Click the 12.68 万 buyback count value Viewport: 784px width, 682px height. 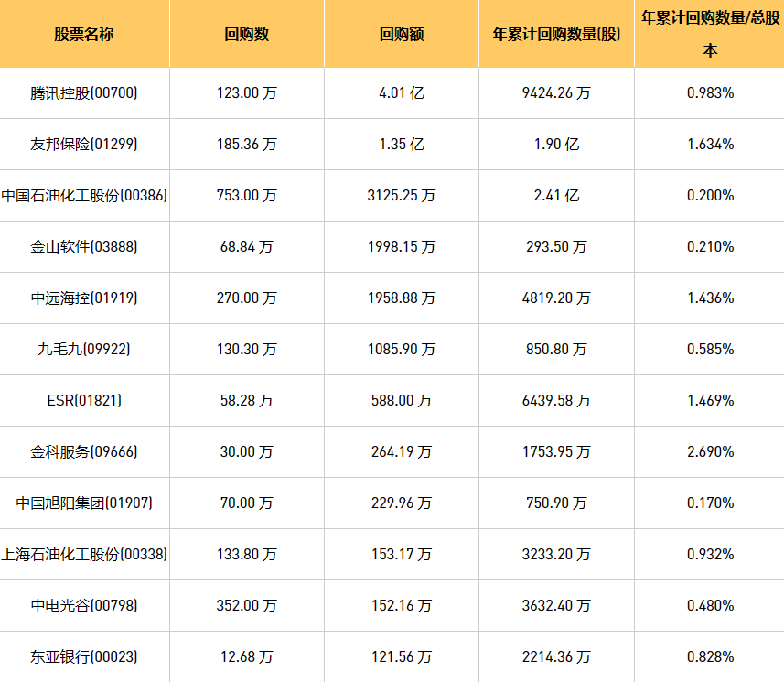pos(246,657)
